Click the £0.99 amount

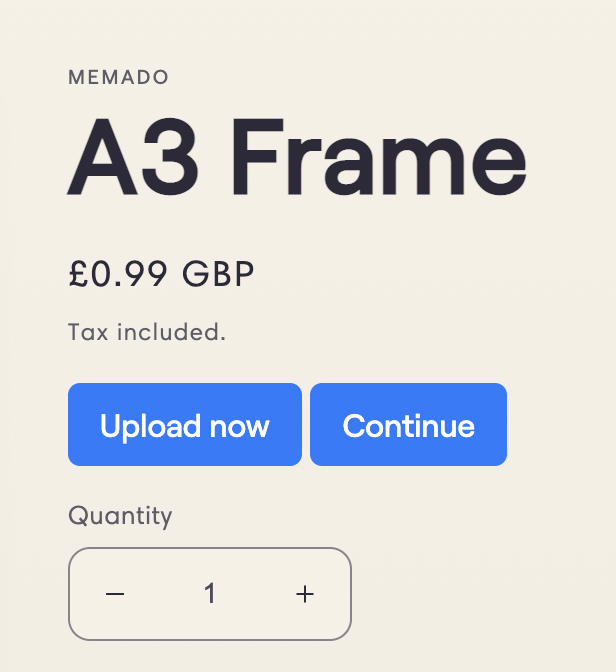(118, 273)
